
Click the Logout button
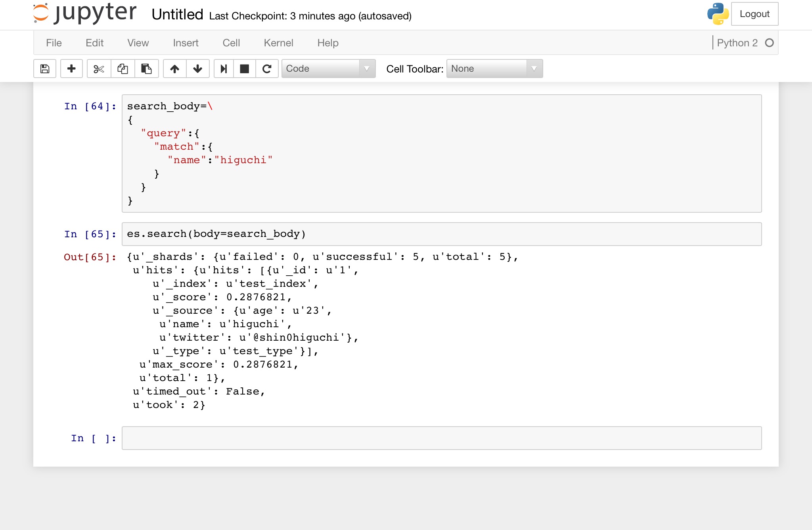click(755, 14)
